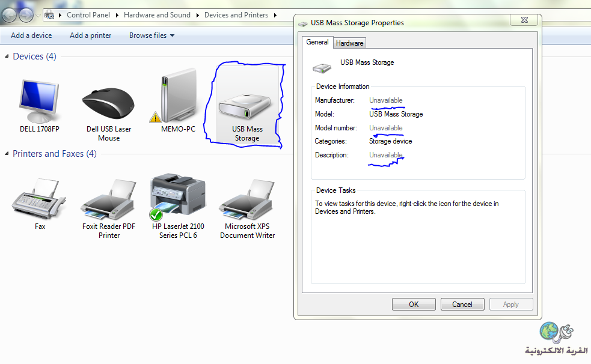The width and height of the screenshot is (591, 364).
Task: Click the Forward navigation arrow
Action: point(26,16)
